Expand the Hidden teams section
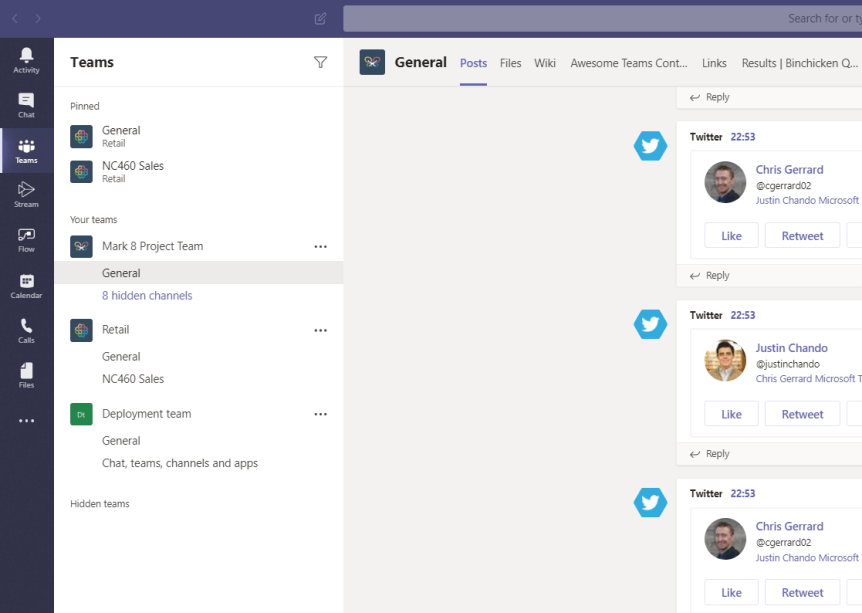This screenshot has height=613, width=862. coord(100,504)
